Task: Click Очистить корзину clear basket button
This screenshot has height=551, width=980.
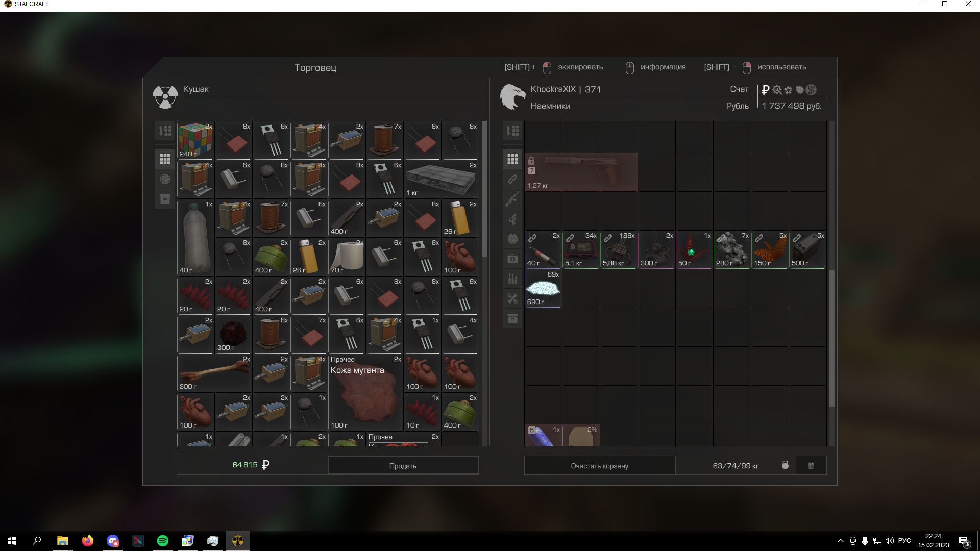Action: [600, 465]
